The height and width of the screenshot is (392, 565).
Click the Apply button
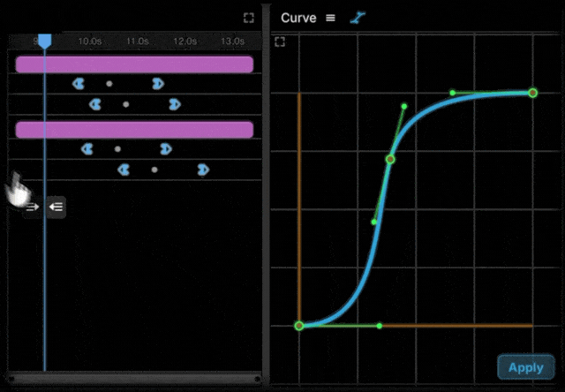coord(526,367)
